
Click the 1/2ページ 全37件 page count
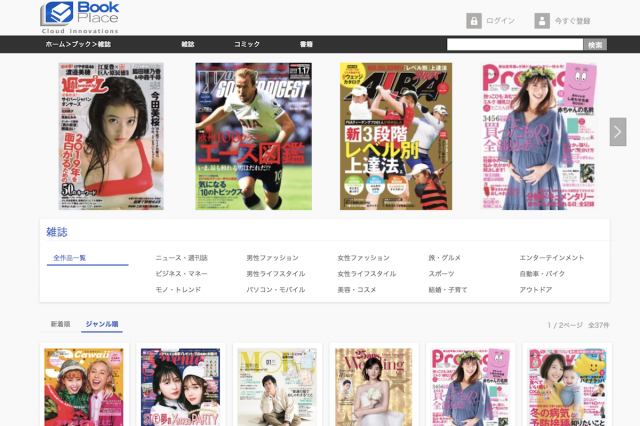578,325
